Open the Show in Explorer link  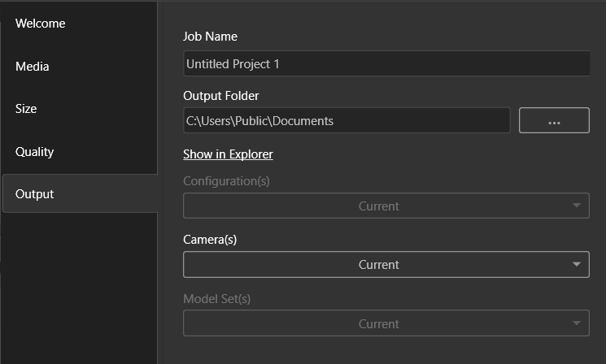228,154
